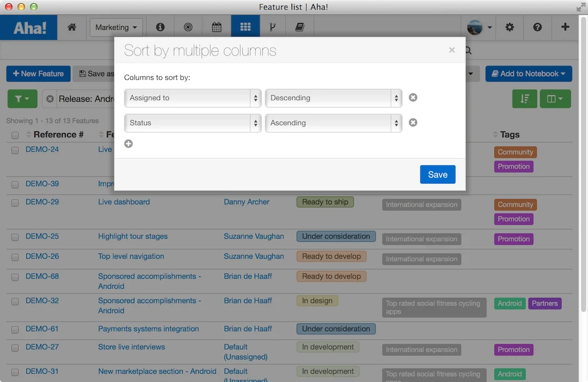The height and width of the screenshot is (382, 588).
Task: Open the Assigned to column select
Action: coord(193,98)
